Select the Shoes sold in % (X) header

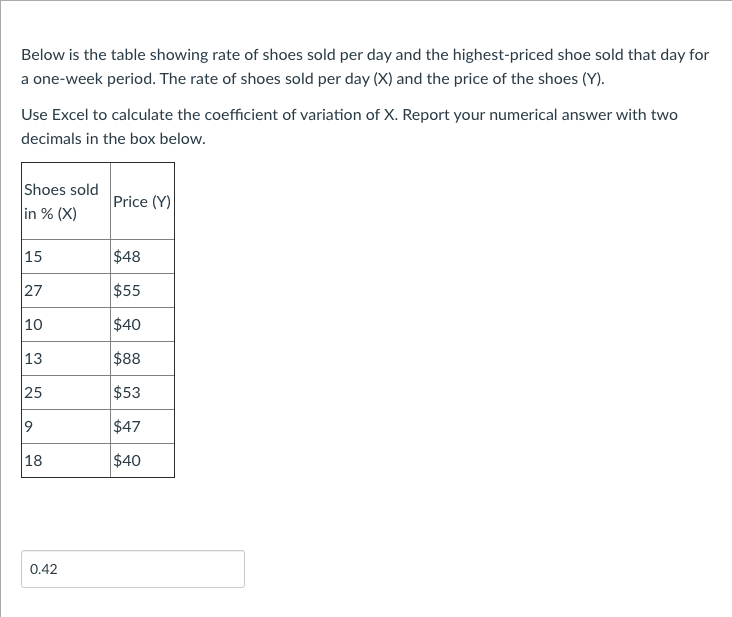pos(66,201)
